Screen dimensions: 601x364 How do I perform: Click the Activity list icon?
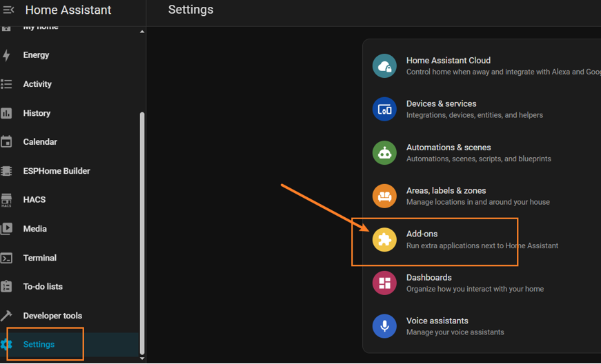(6, 84)
